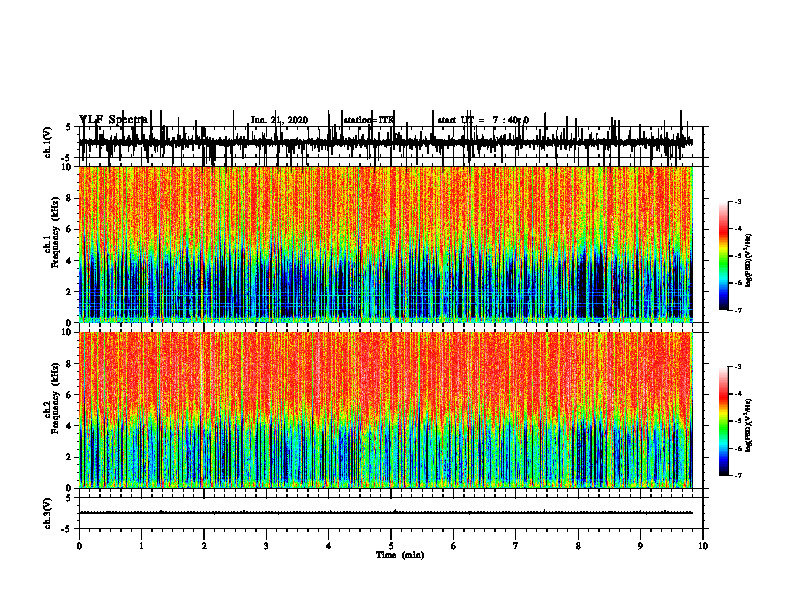Click the log(PSD) label beside ch.2 colorbar
The height and width of the screenshot is (612, 792).
[x=749, y=425]
